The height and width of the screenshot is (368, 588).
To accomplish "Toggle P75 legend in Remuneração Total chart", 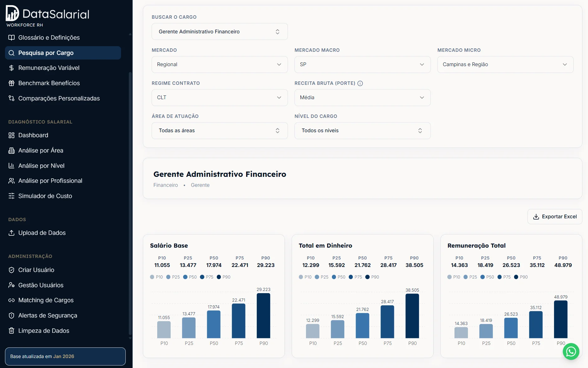I will [x=504, y=277].
